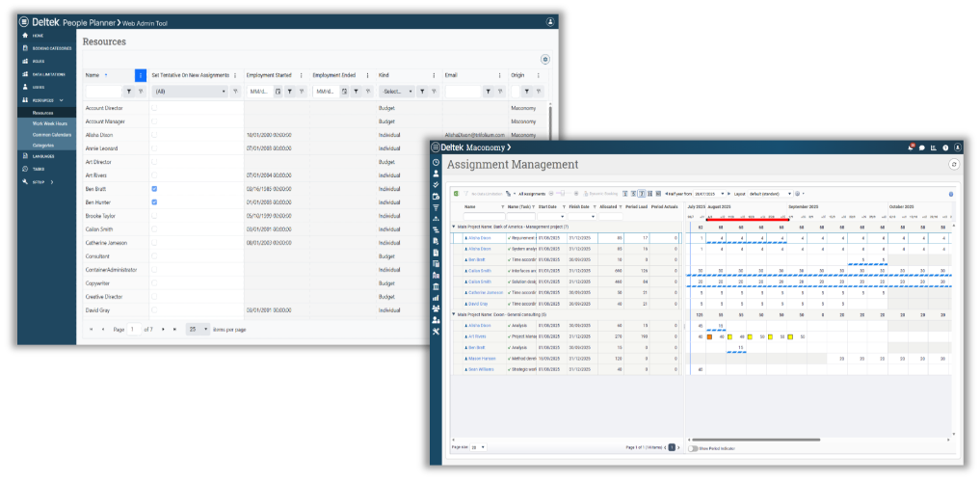Collapse Bank of America main project group
The height and width of the screenshot is (482, 980).
click(x=453, y=227)
